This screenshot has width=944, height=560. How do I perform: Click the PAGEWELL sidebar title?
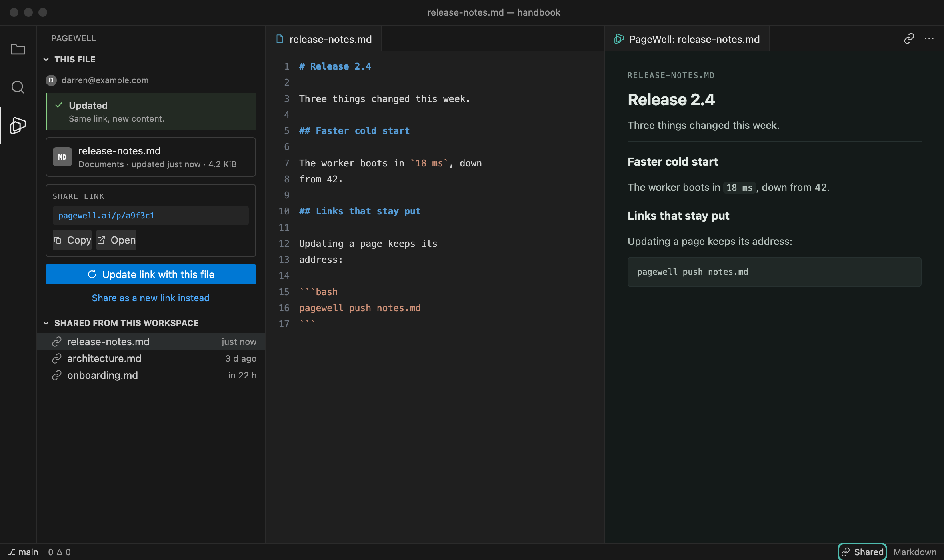[74, 38]
